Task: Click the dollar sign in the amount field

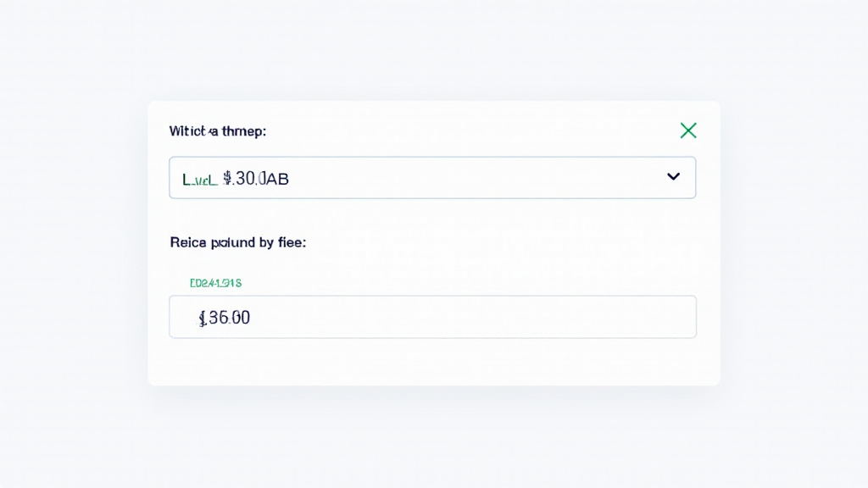Action: pyautogui.click(x=203, y=318)
